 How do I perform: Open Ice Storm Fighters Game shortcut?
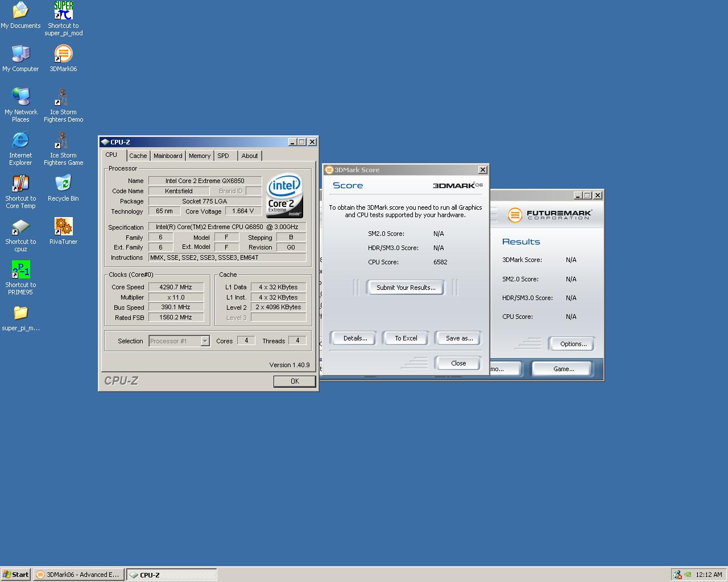click(x=63, y=148)
